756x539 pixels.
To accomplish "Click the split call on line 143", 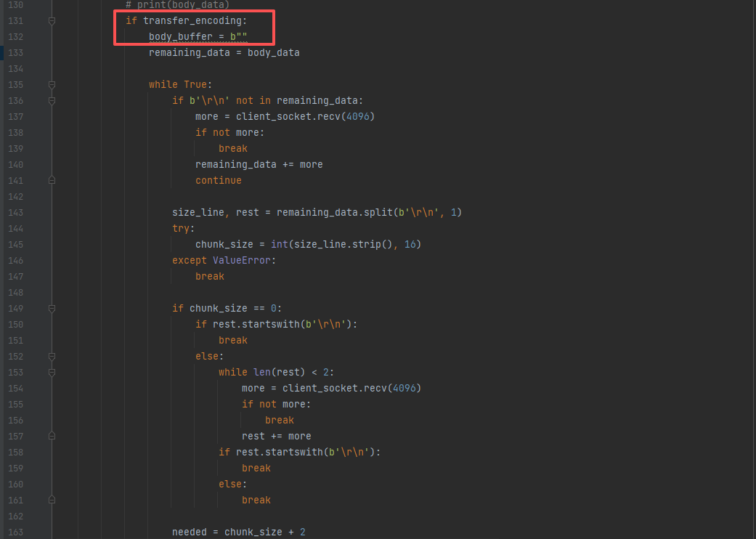I will tap(376, 212).
